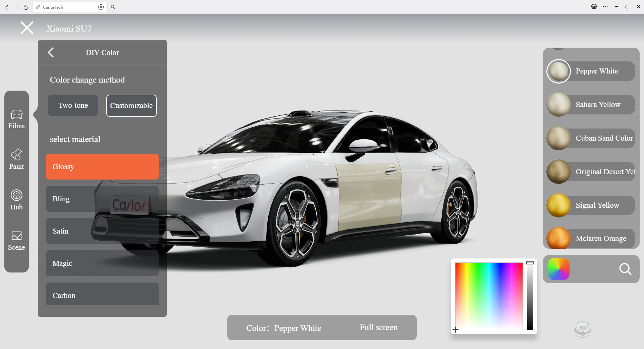Adjust the brightness slider bar

click(530, 296)
